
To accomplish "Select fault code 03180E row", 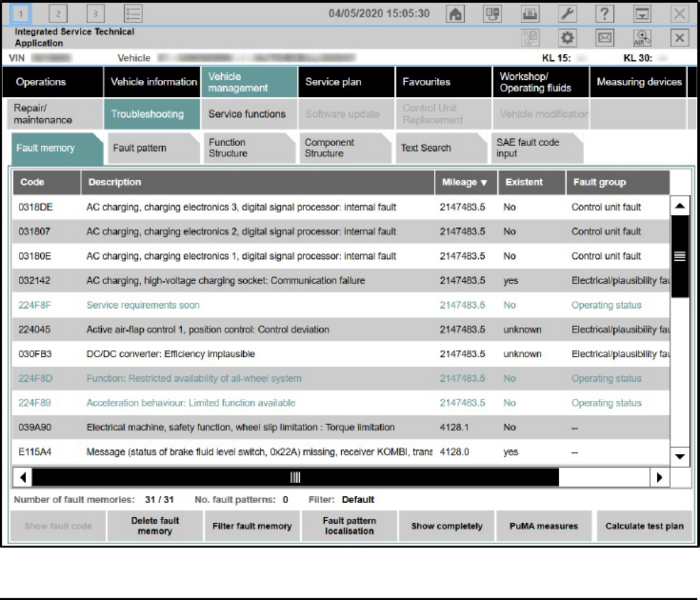I will pyautogui.click(x=341, y=256).
